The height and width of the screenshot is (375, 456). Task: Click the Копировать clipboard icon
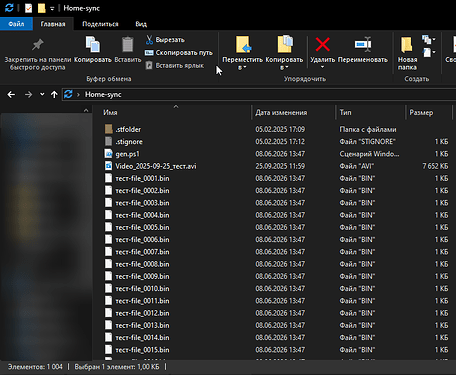[x=93, y=44]
